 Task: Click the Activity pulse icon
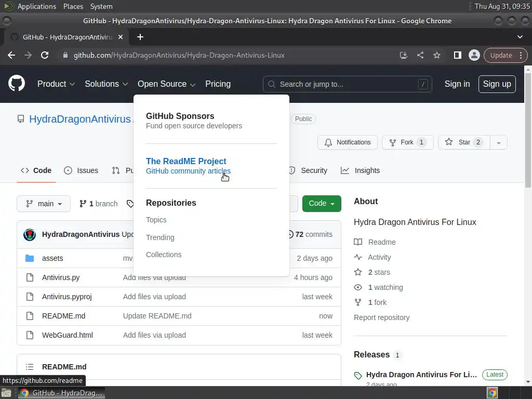pos(358,257)
